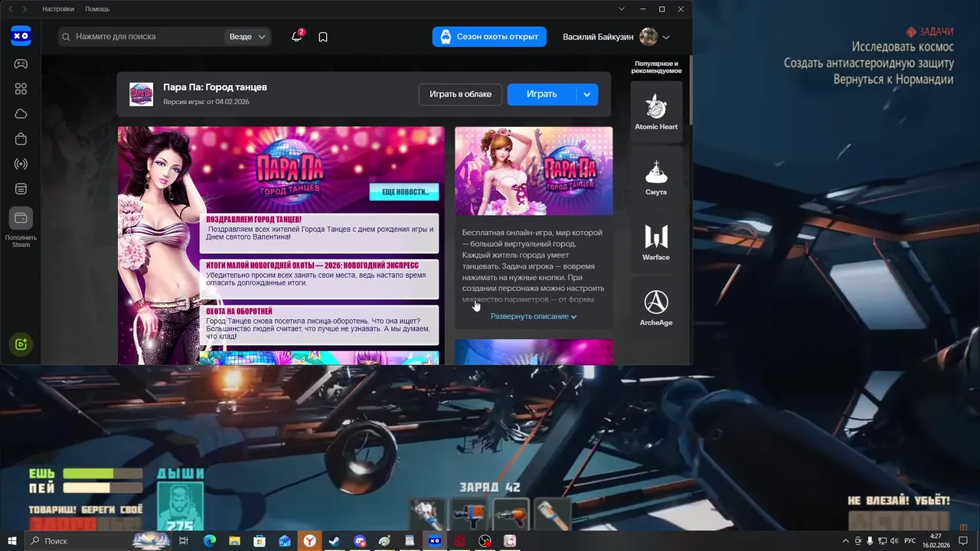The width and height of the screenshot is (980, 551).
Task: Click the green video clip icon in sidebar
Action: [21, 344]
